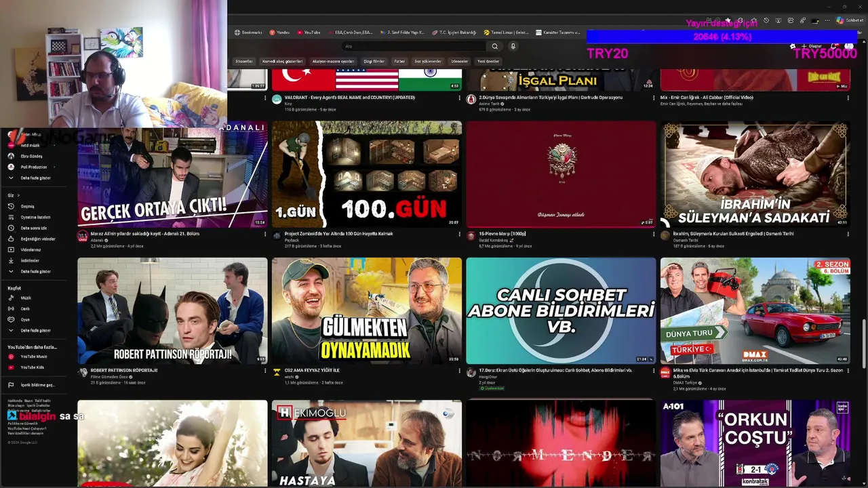Open Yandex bookmark in bookmarks bar
868x488 pixels.
pyautogui.click(x=279, y=33)
